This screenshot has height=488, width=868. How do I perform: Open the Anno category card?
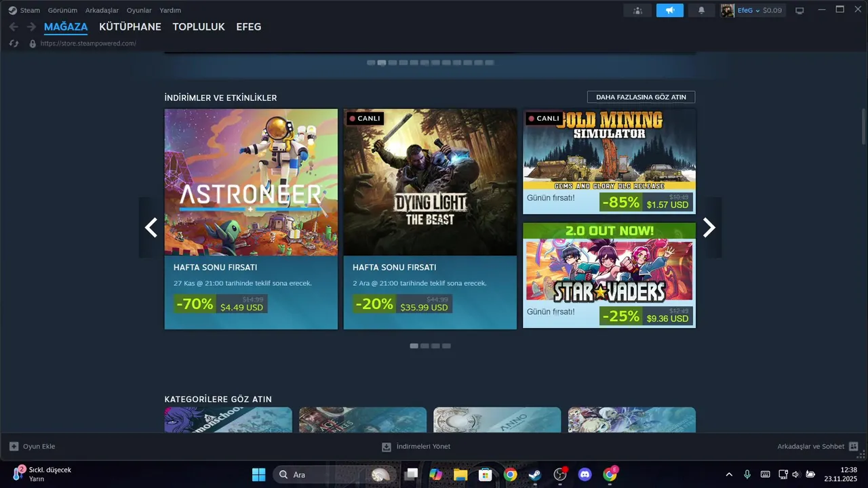(497, 420)
